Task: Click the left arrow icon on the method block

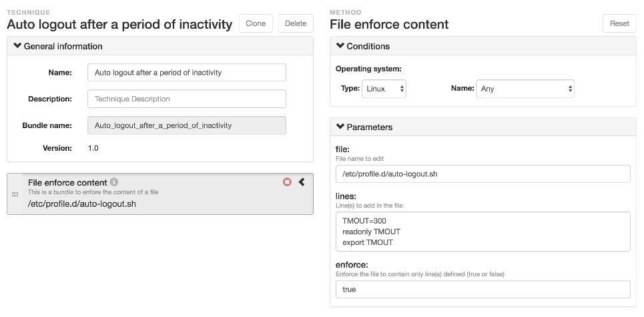Action: click(x=302, y=182)
